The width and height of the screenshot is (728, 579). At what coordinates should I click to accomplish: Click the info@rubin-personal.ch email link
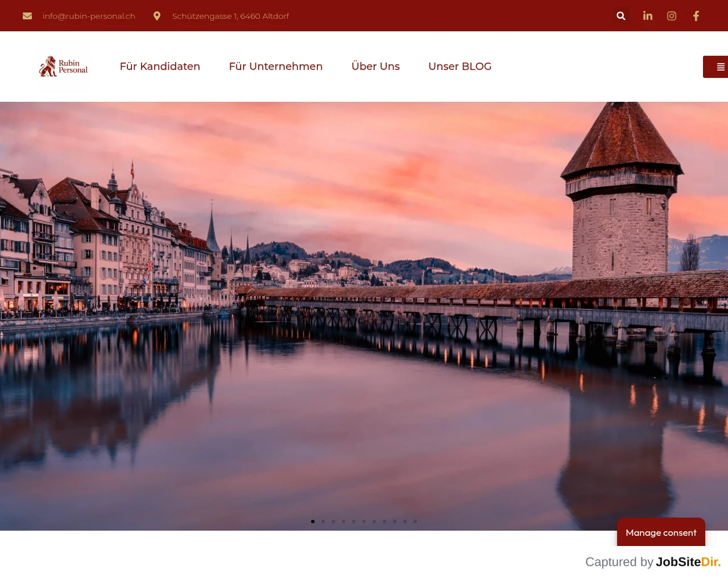pyautogui.click(x=89, y=16)
